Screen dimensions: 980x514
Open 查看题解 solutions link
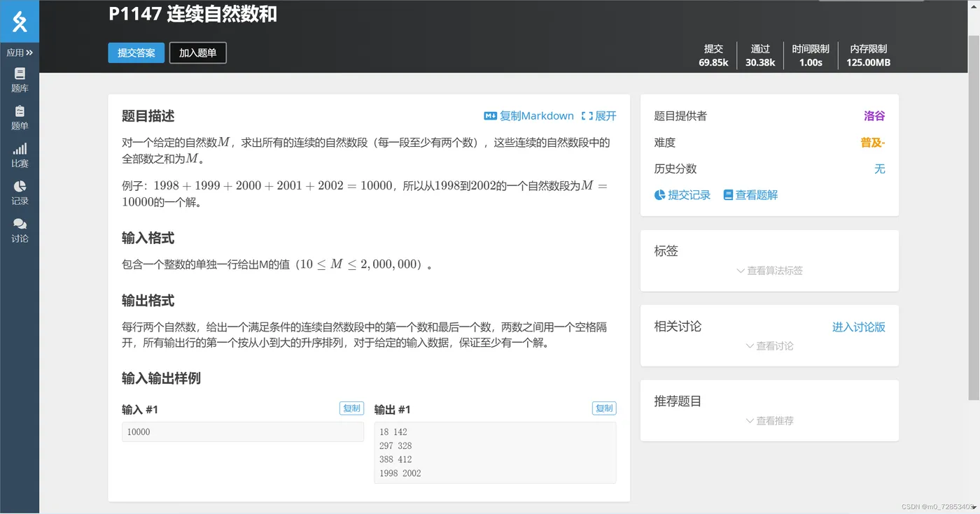click(x=750, y=195)
